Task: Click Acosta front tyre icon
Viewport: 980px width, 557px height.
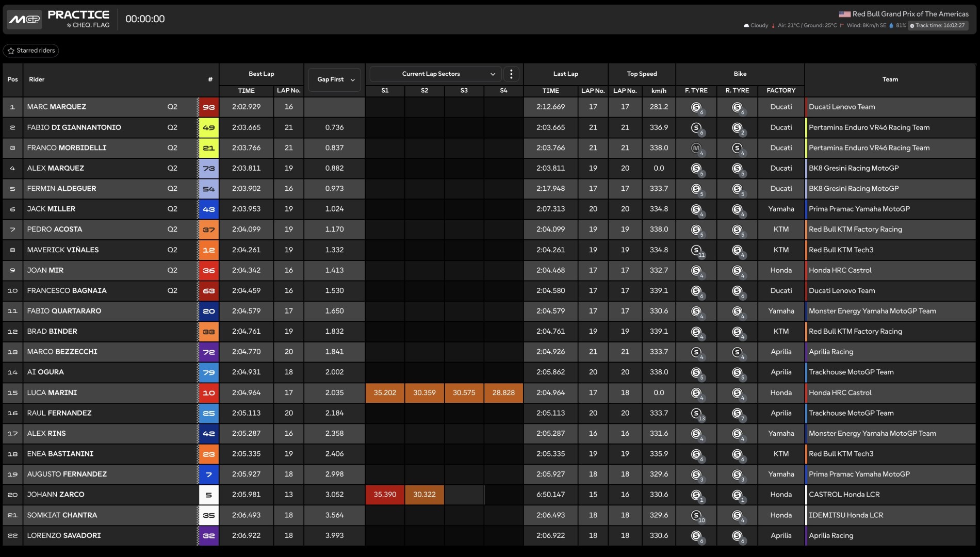Action: [697, 230]
